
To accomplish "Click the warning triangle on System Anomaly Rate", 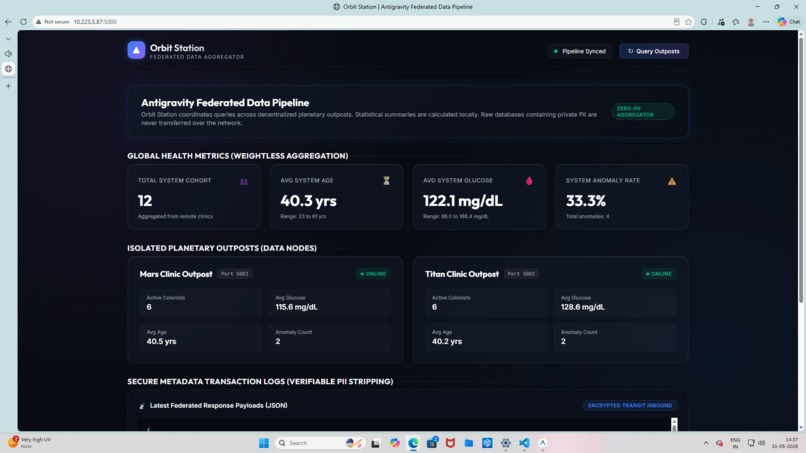I will (672, 181).
